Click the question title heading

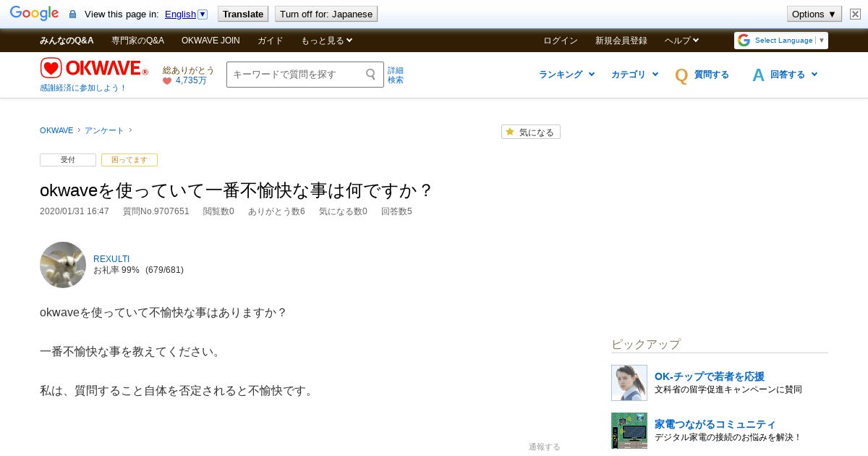(x=237, y=190)
